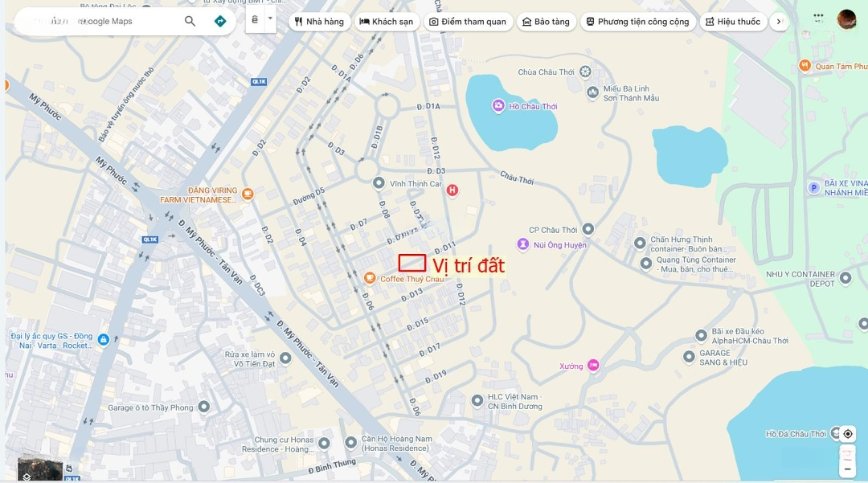Click the Vĩnh Thịnh Car marker
The image size is (868, 483).
click(379, 183)
